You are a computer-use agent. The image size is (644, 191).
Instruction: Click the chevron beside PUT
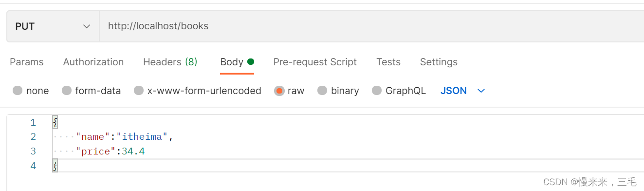pos(87,26)
